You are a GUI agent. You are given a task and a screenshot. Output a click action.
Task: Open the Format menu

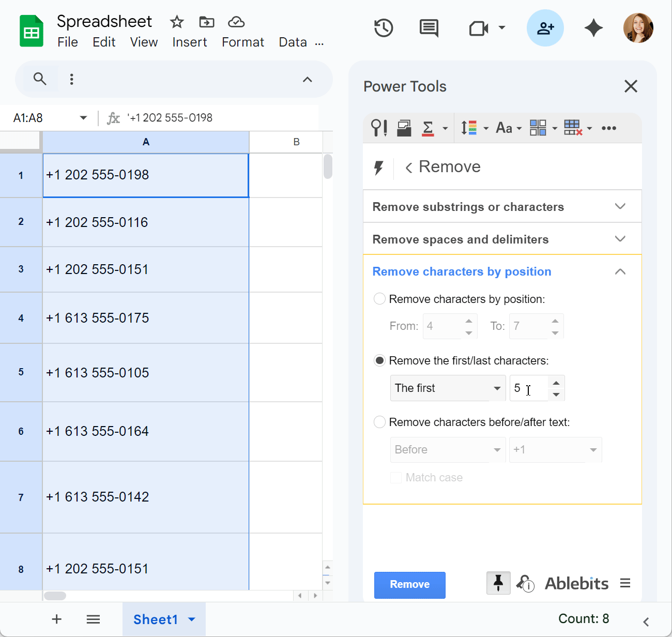pyautogui.click(x=242, y=42)
